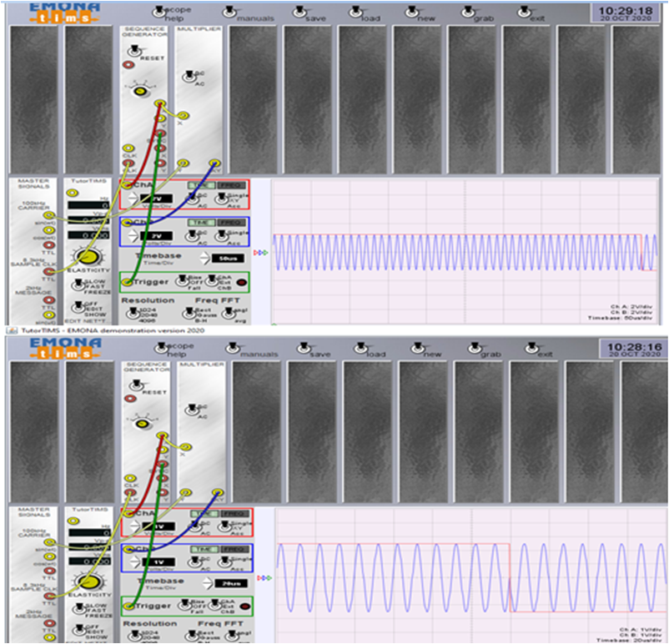Select the 100kHz carrier sin jack, 10:29:18 window
The width and height of the screenshot is (669, 644).
(49, 215)
